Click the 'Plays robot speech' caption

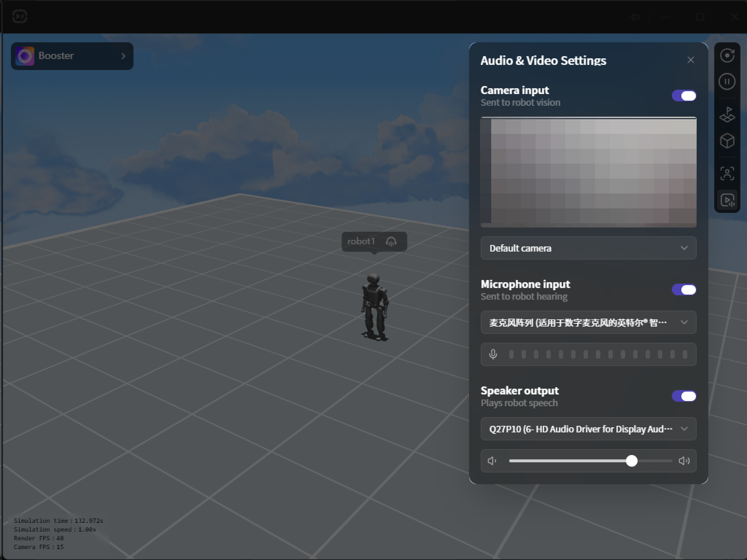click(x=519, y=403)
